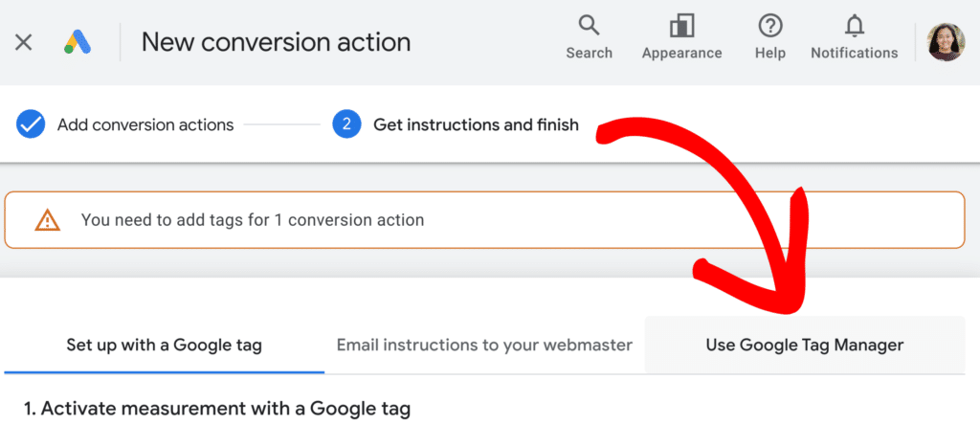The width and height of the screenshot is (980, 425).
Task: Open Search via the magnifying glass icon
Action: click(589, 26)
